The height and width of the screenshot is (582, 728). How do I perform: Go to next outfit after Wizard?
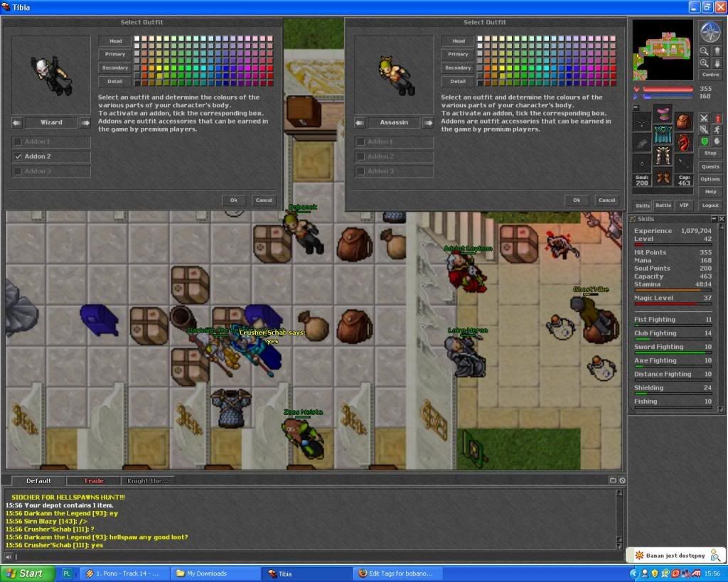tap(85, 122)
